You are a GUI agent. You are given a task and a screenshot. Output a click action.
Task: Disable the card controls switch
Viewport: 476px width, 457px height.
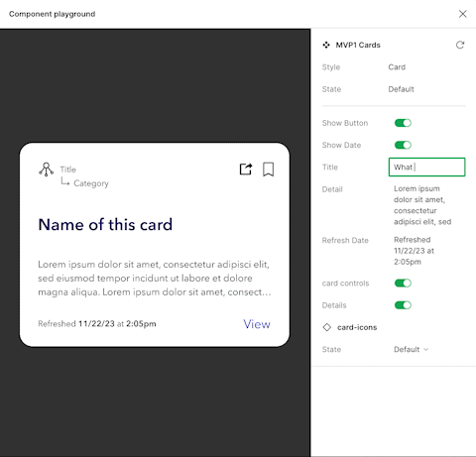tap(403, 284)
